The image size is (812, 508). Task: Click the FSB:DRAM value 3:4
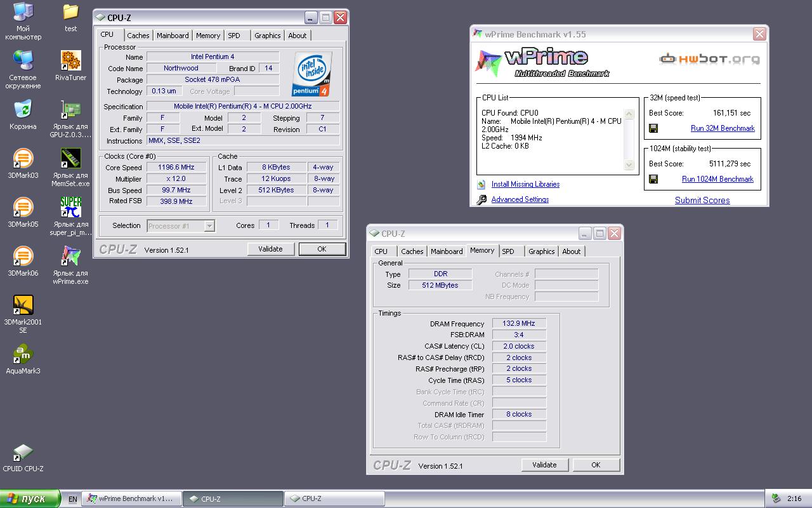pos(519,335)
